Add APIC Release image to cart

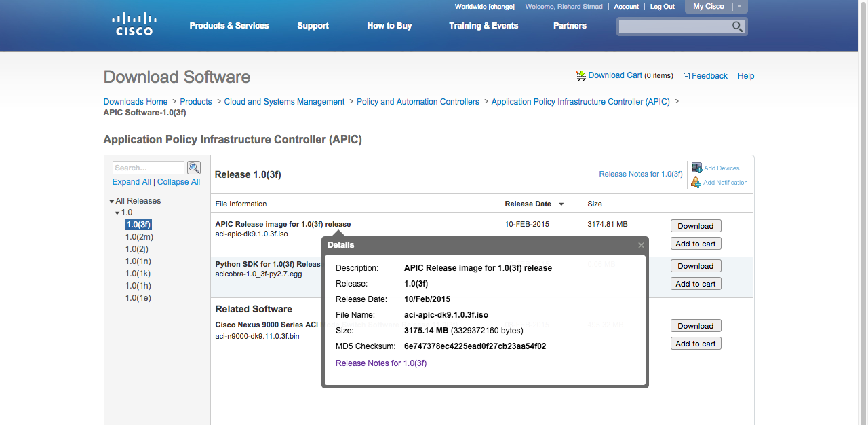point(696,244)
